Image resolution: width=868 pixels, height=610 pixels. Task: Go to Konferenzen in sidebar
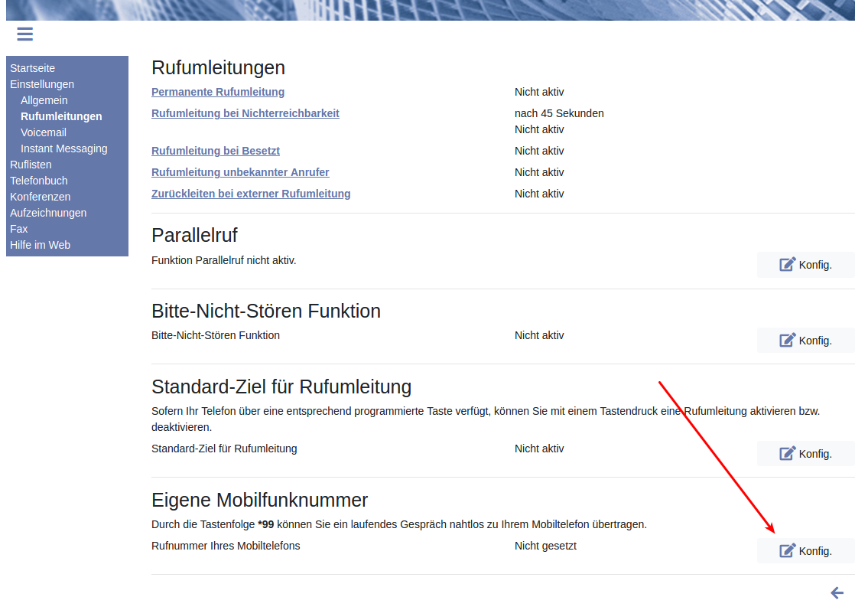(x=40, y=197)
